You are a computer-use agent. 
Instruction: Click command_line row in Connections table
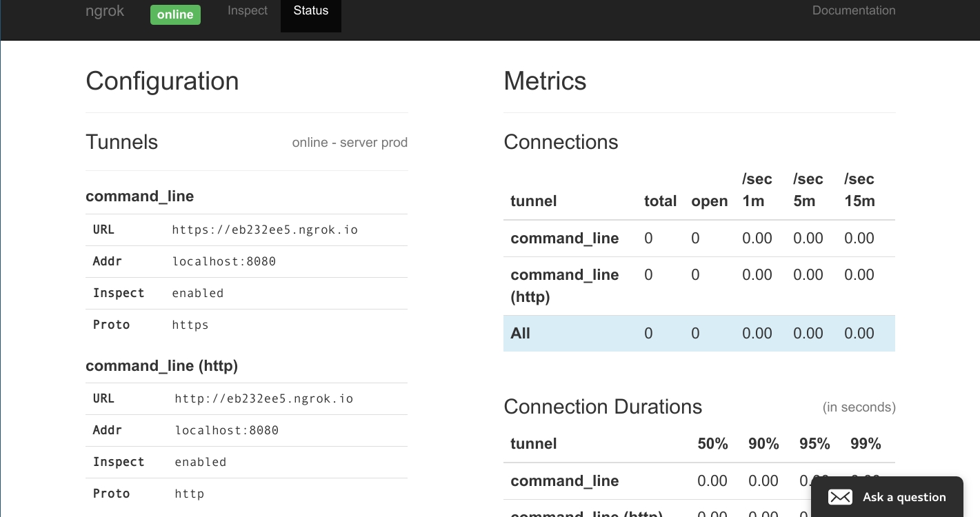point(699,239)
